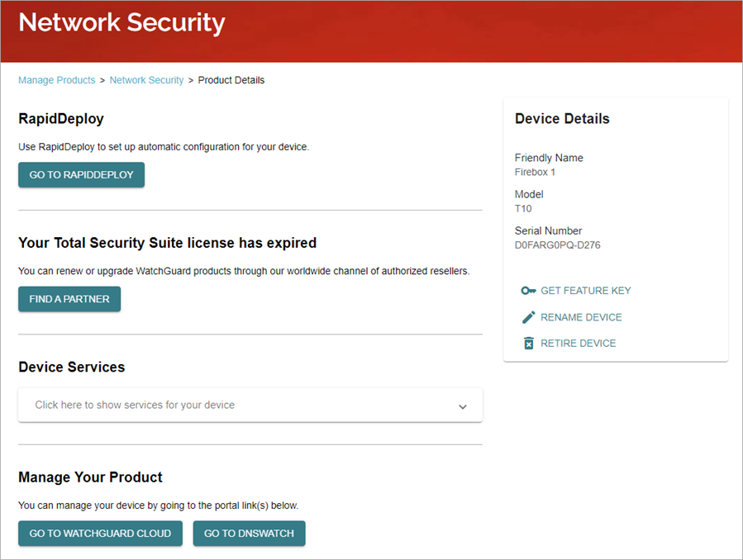
Task: Click the Device Details panel heading
Action: 562,119
